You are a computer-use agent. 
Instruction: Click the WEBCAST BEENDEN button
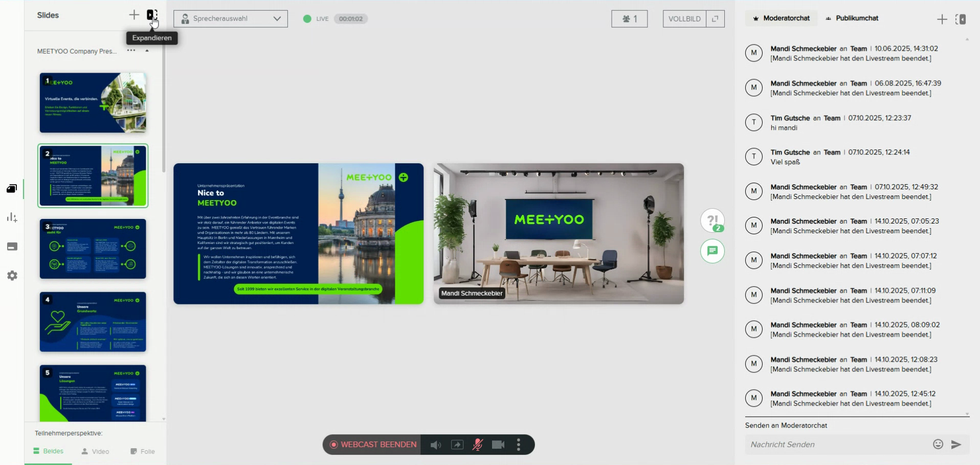click(x=373, y=445)
